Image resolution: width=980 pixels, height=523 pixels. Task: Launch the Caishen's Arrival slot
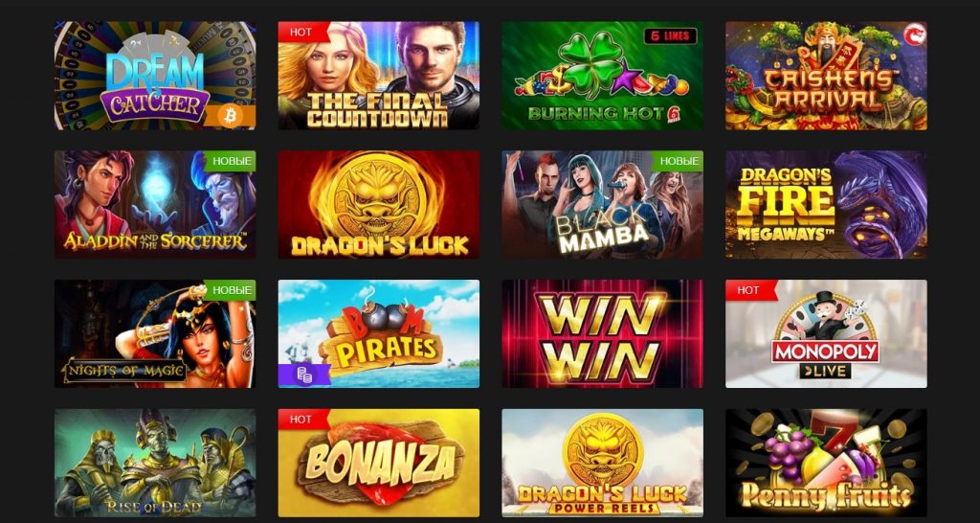point(826,76)
